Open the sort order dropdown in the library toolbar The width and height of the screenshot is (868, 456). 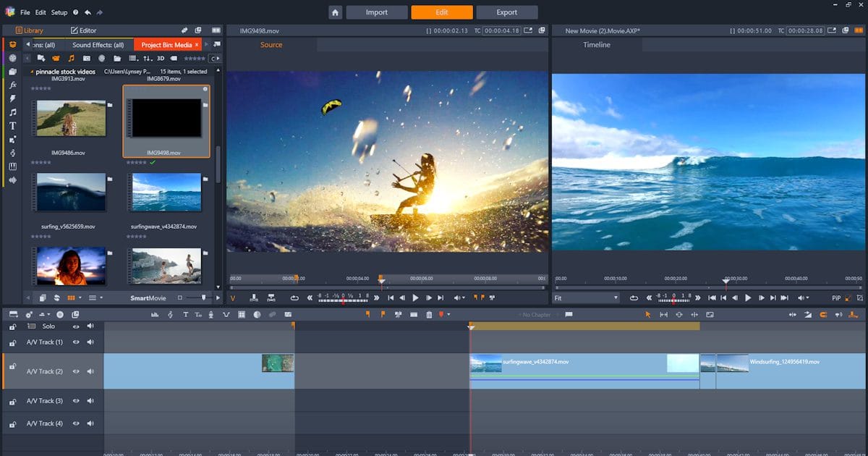click(x=148, y=59)
